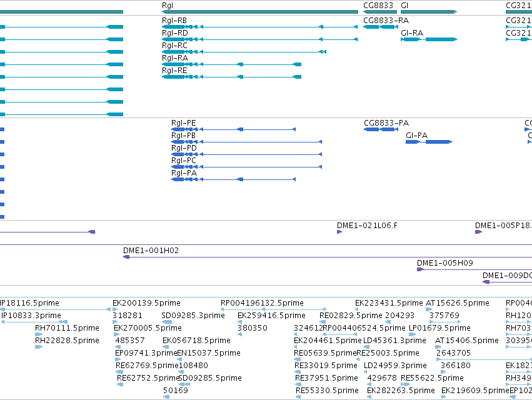Click the SD09285.3prime label

click(x=193, y=316)
